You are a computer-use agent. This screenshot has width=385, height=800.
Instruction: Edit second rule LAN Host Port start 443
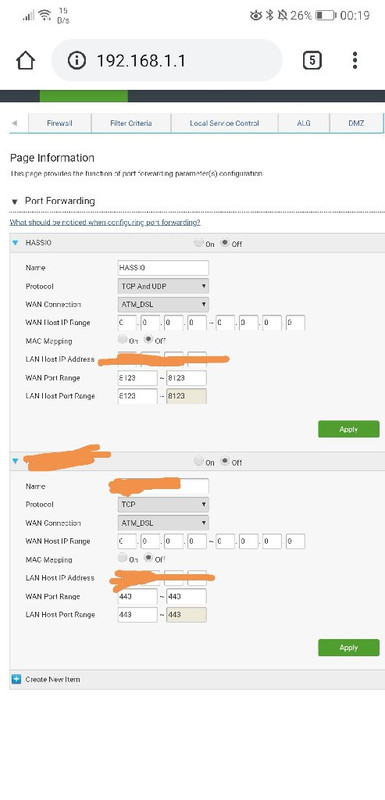click(138, 615)
